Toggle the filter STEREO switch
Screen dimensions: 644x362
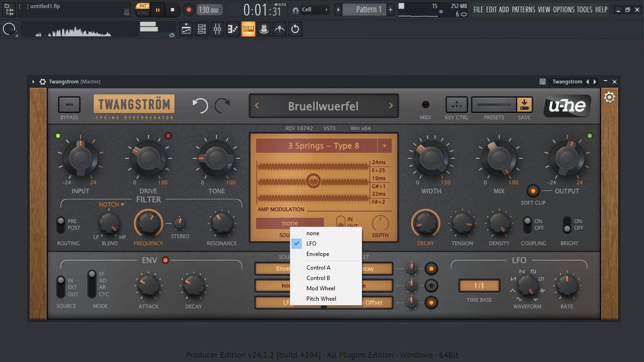(x=179, y=223)
